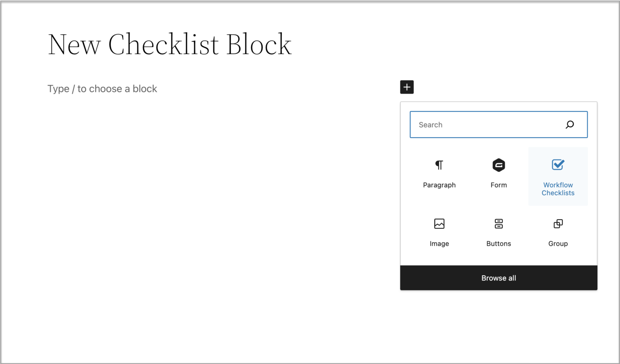Viewport: 620px width, 364px height.
Task: Click the stacked bars icon for Buttons
Action: click(x=499, y=224)
